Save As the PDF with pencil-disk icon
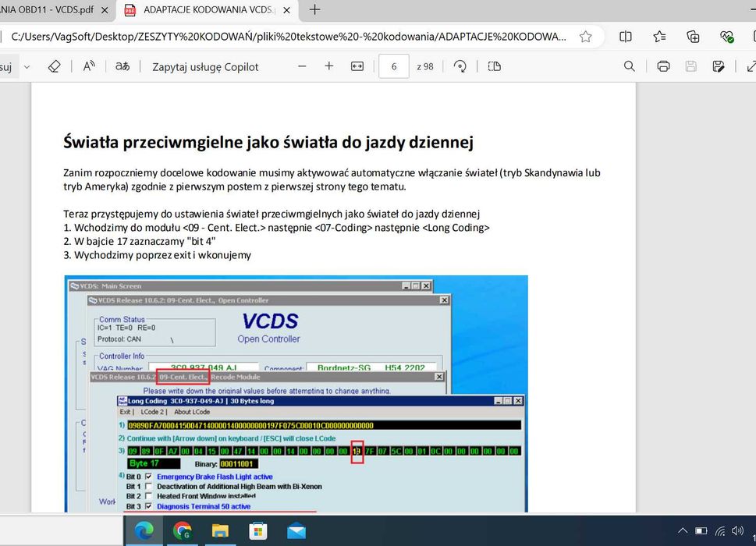The width and height of the screenshot is (756, 546). [x=719, y=66]
